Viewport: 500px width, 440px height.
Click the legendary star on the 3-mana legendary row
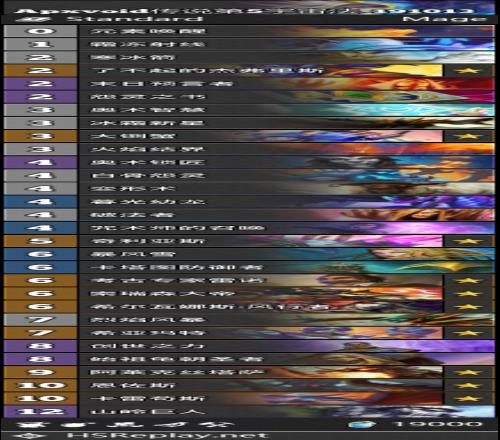pyautogui.click(x=468, y=136)
